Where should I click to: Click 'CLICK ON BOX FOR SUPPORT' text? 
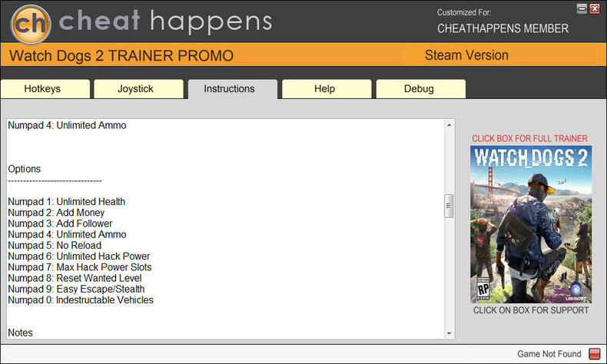531,310
